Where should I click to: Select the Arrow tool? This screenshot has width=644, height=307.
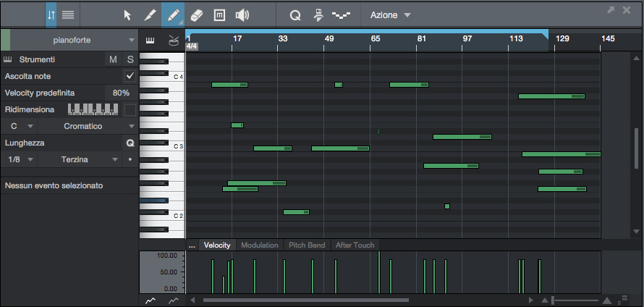pyautogui.click(x=128, y=14)
